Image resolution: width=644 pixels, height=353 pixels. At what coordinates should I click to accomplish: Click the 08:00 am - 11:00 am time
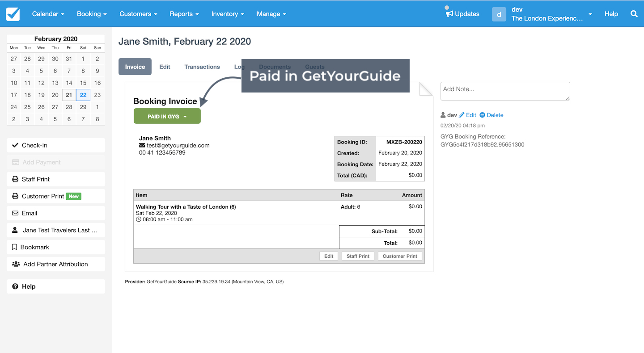pos(168,219)
